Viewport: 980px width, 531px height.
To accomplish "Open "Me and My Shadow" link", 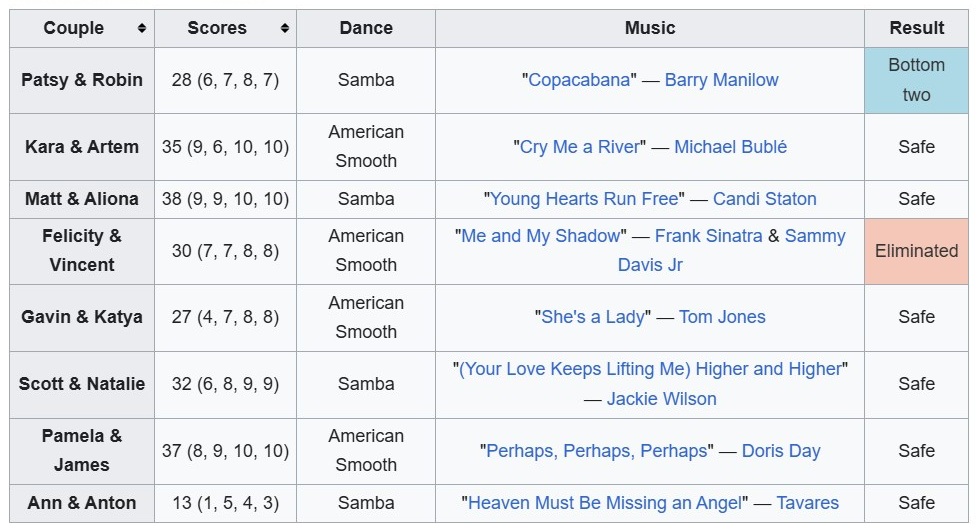I will (540, 237).
